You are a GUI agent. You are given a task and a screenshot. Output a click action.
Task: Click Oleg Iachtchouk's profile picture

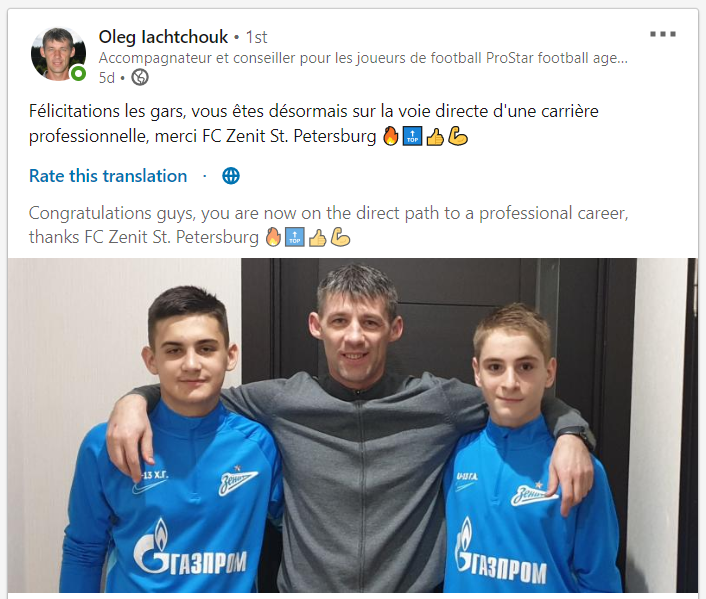(58, 54)
